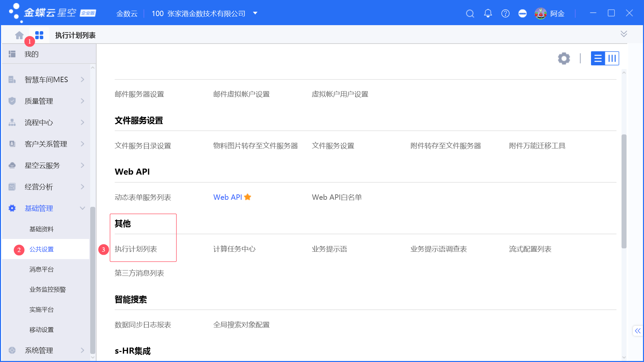Switch to column layout view

tap(612, 58)
